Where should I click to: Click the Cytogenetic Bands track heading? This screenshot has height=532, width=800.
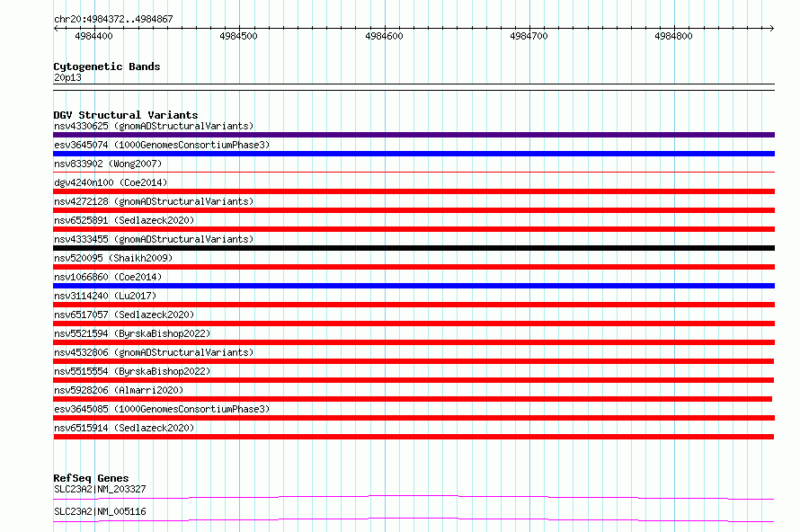click(x=107, y=66)
